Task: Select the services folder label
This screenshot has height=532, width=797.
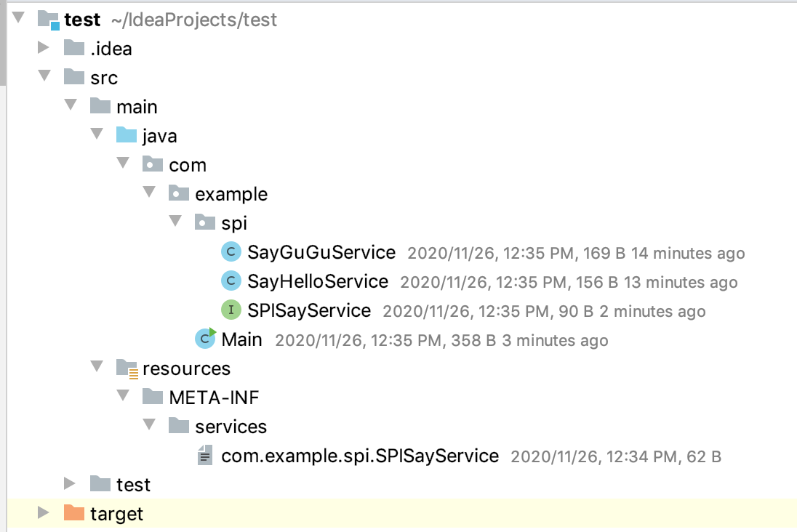Action: [231, 427]
